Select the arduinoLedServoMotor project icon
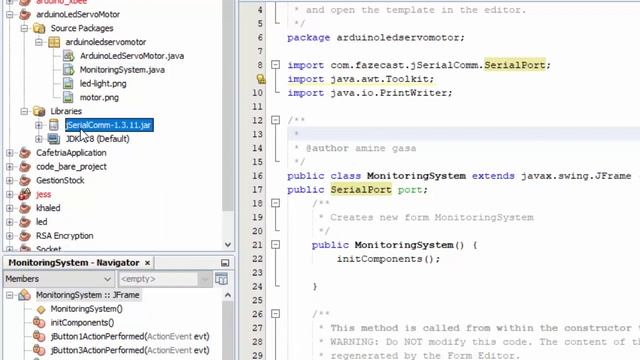The height and width of the screenshot is (360, 640). [25, 14]
